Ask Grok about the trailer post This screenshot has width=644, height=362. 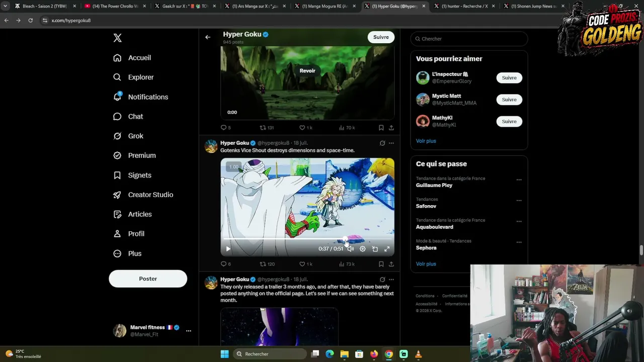click(x=382, y=280)
